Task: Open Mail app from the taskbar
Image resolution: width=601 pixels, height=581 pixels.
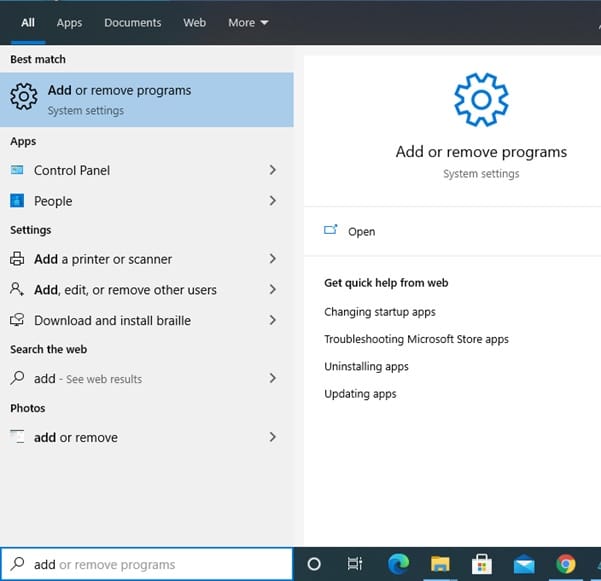Action: 524,564
